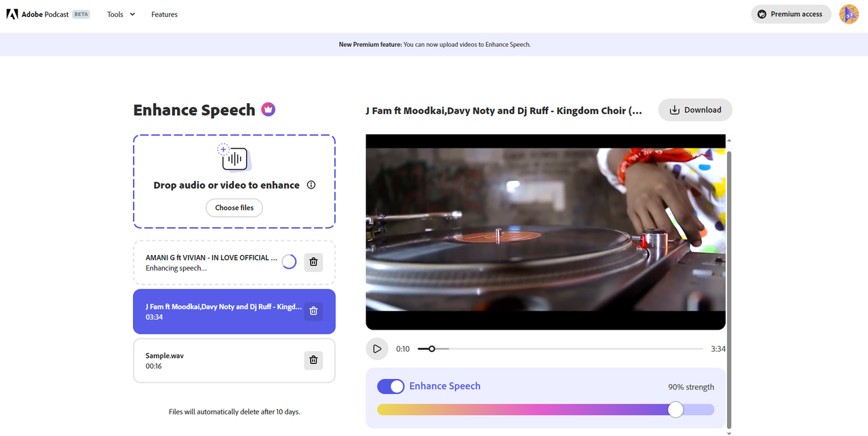Download the enhanced file

pos(695,110)
